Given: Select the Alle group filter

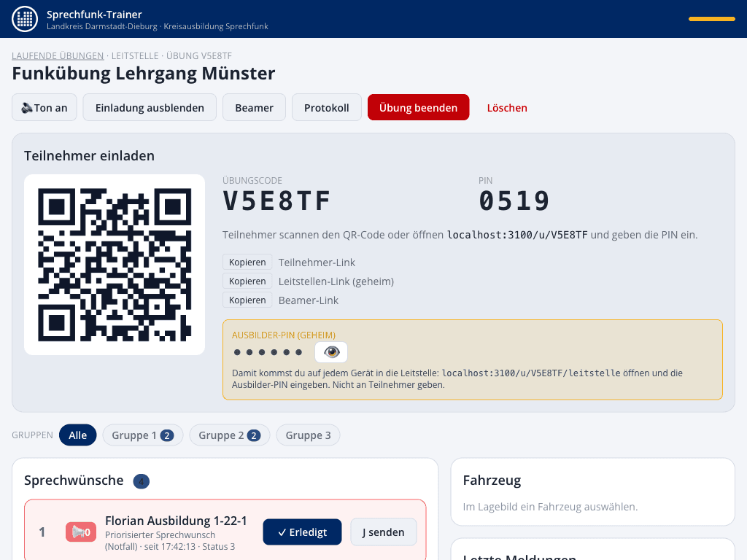Looking at the screenshot, I should [77, 435].
